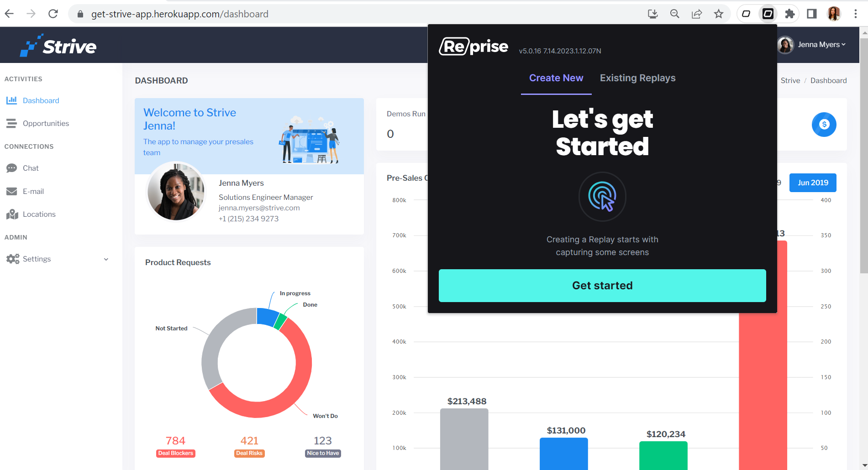
Task: Open the browser extensions puzzle icon
Action: click(790, 14)
